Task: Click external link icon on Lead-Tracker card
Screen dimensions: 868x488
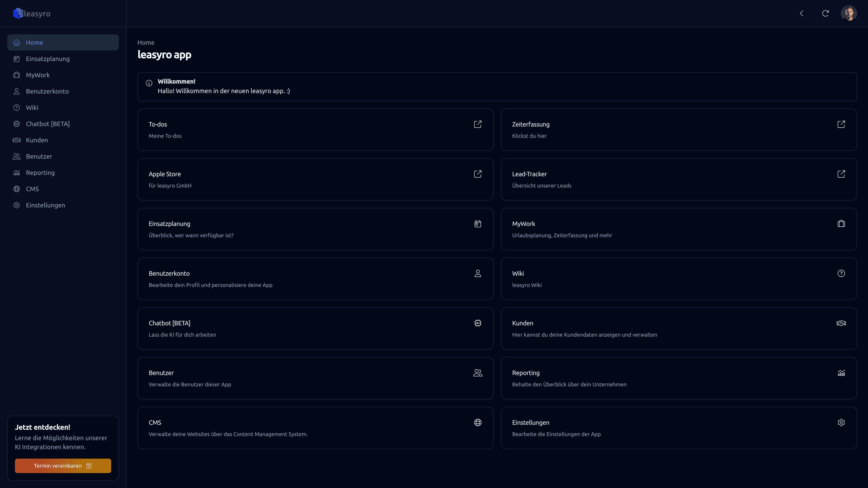Action: tap(841, 174)
